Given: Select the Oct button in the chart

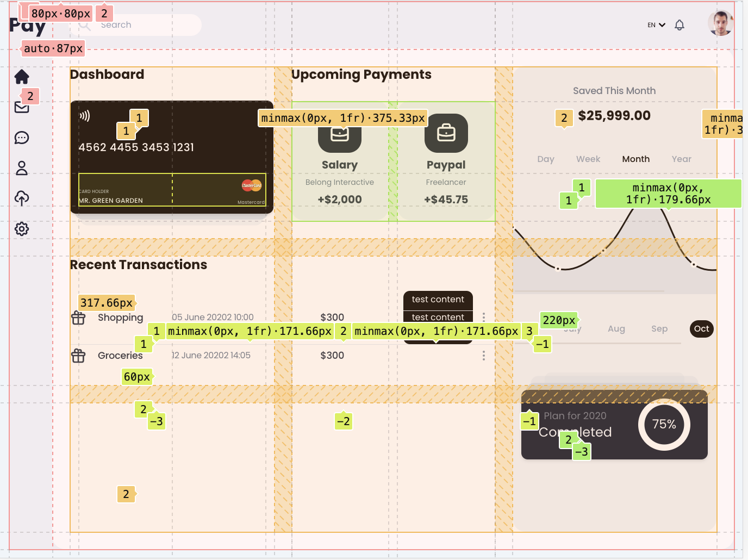Looking at the screenshot, I should point(701,328).
